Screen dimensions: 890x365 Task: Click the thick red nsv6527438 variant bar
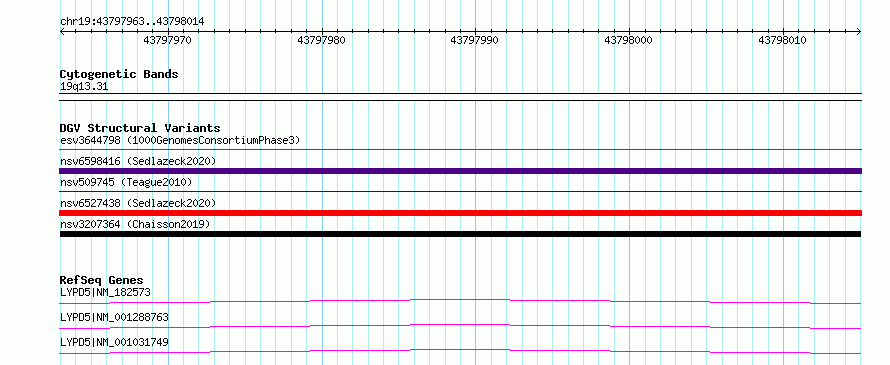click(x=461, y=213)
